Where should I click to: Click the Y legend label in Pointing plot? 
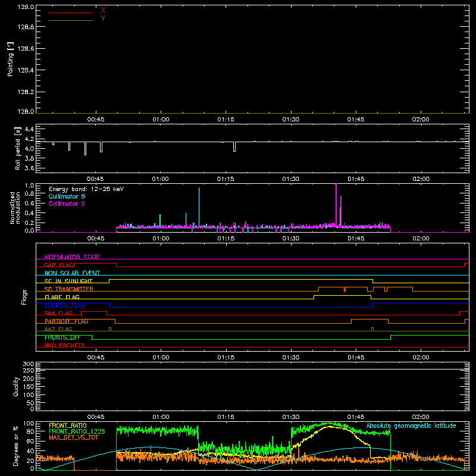(103, 18)
